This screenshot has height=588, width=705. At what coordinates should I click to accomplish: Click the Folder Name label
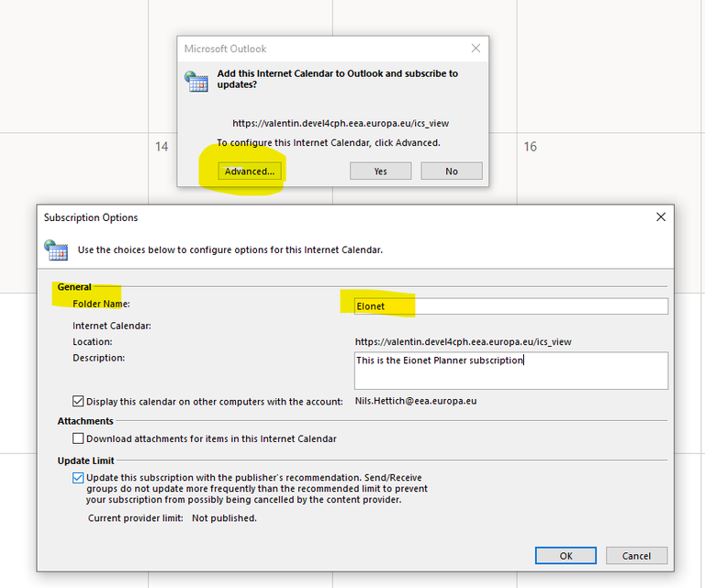point(101,305)
